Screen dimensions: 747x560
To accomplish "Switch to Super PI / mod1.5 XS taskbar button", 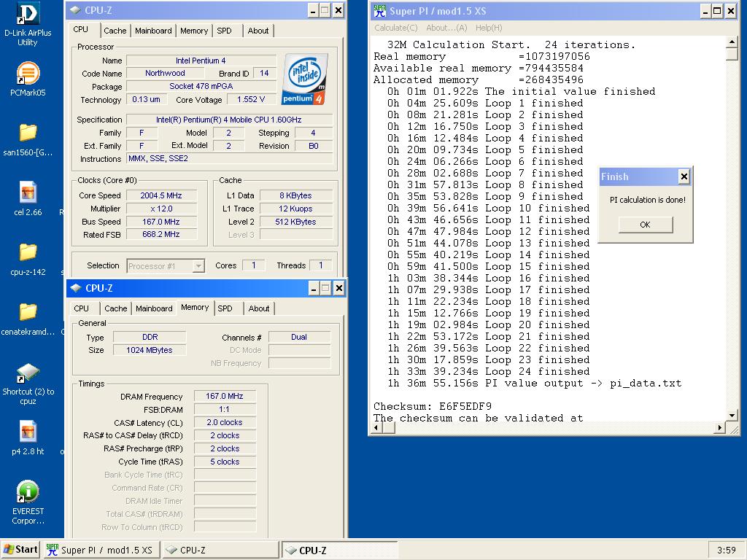I will tap(101, 550).
